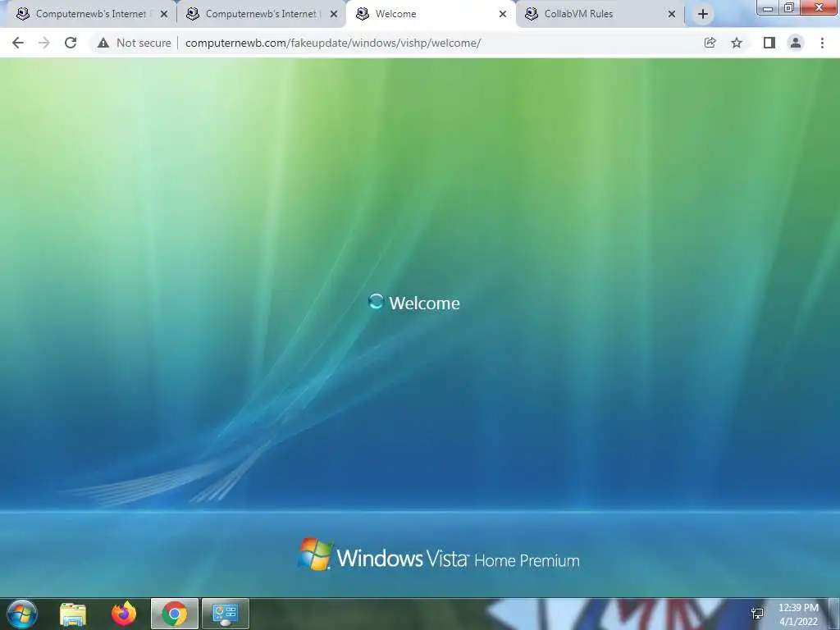Open the Chrome profile menu

point(796,43)
